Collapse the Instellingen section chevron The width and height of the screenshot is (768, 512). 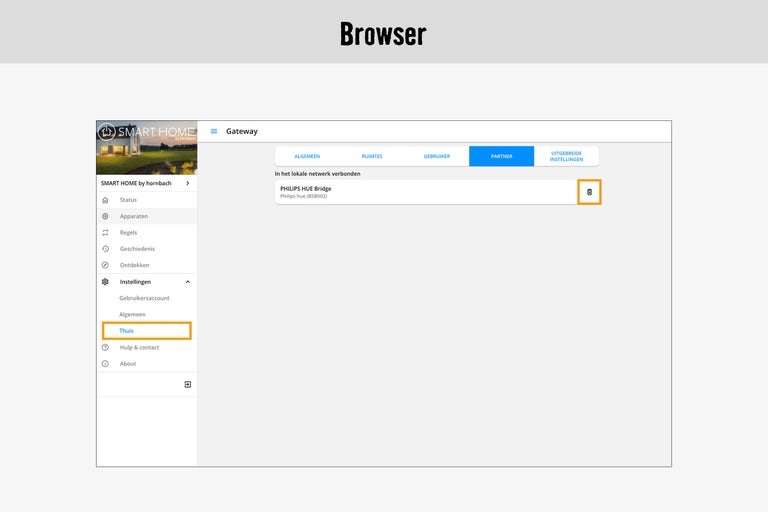pyautogui.click(x=188, y=282)
